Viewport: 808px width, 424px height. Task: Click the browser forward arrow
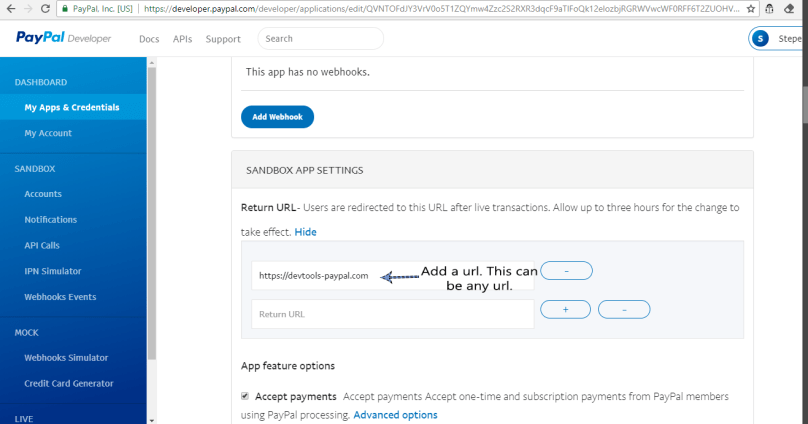(x=27, y=9)
